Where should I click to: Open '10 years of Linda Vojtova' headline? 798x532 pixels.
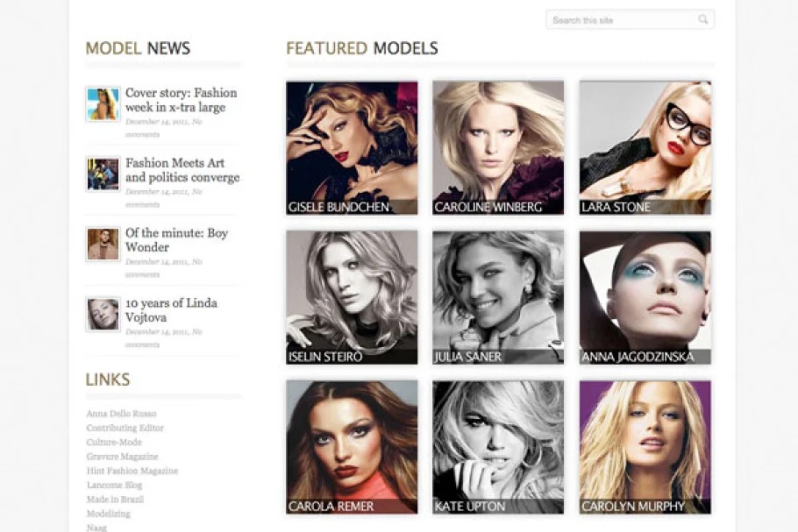[171, 310]
